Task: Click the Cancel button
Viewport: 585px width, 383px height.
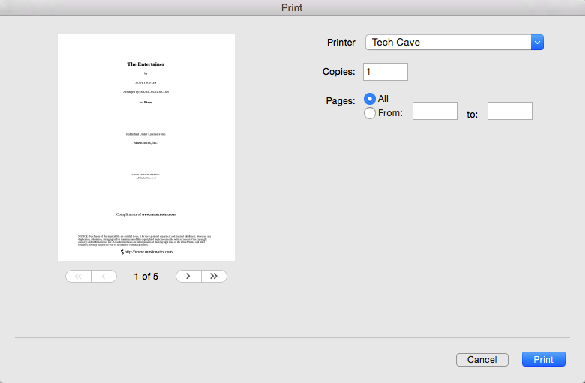Action: click(x=482, y=360)
